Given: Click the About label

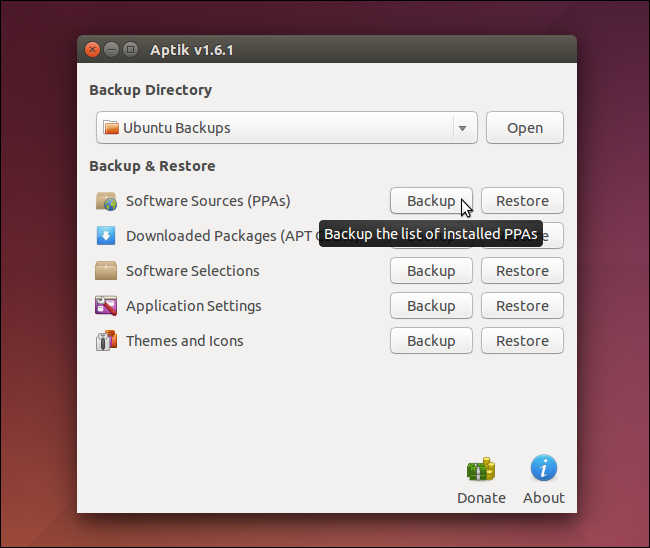Looking at the screenshot, I should pyautogui.click(x=543, y=498).
